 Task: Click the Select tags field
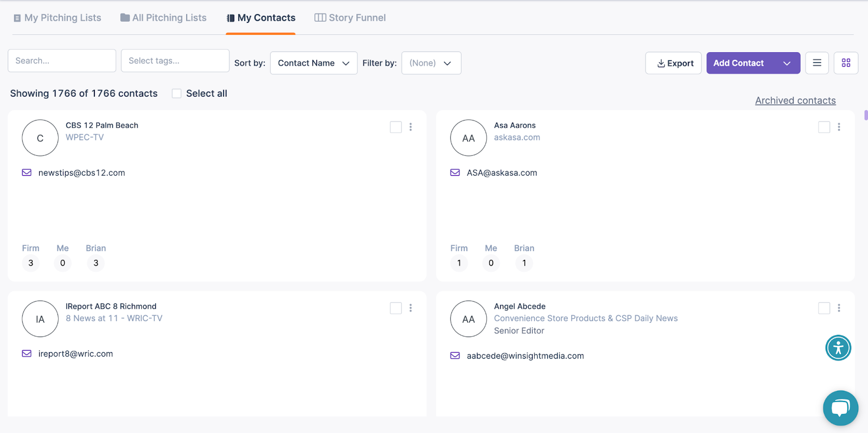tap(175, 61)
